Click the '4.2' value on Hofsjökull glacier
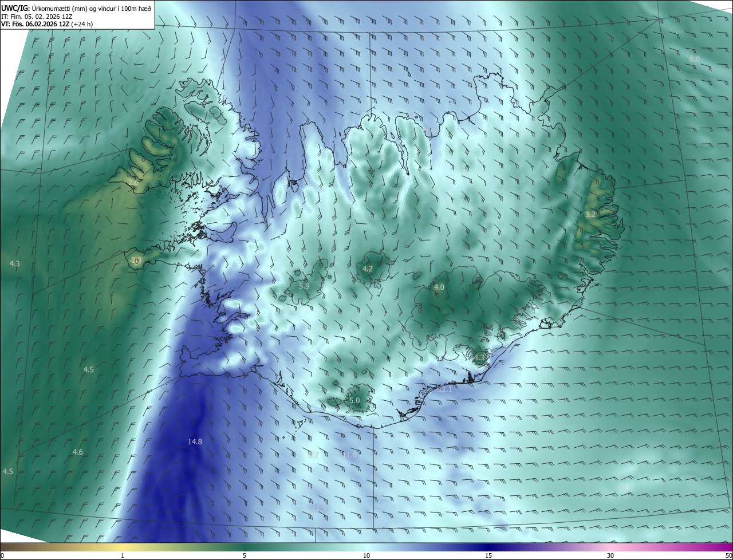733x560 pixels. [x=368, y=269]
